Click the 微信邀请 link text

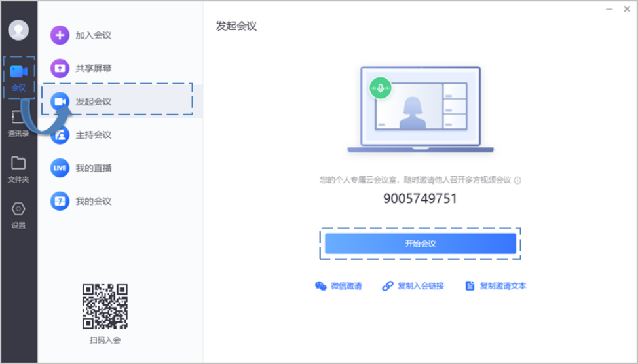click(x=347, y=286)
